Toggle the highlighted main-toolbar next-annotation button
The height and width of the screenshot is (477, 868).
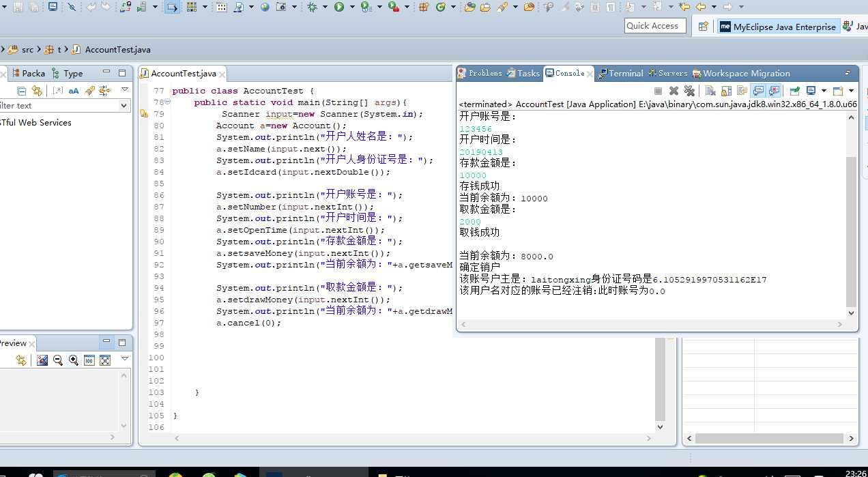click(x=173, y=7)
